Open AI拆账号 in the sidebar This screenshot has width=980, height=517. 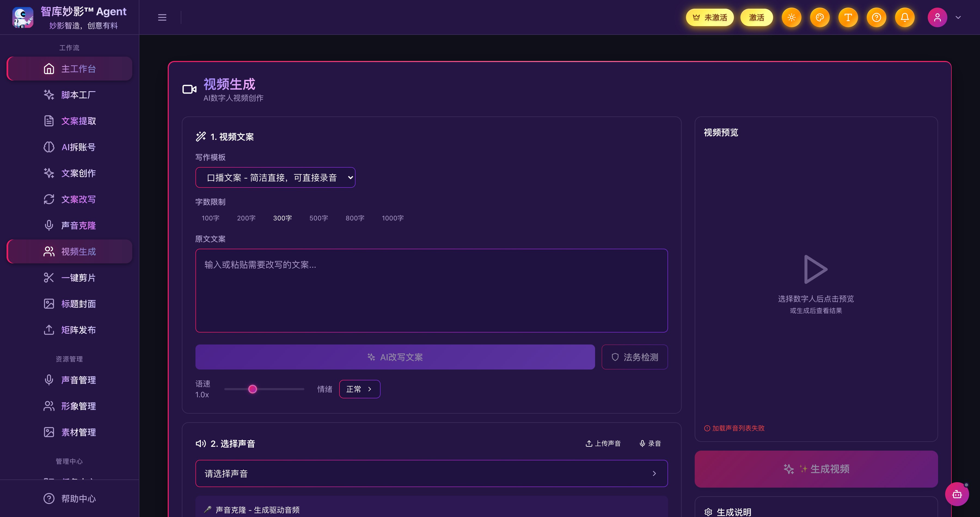tap(70, 147)
